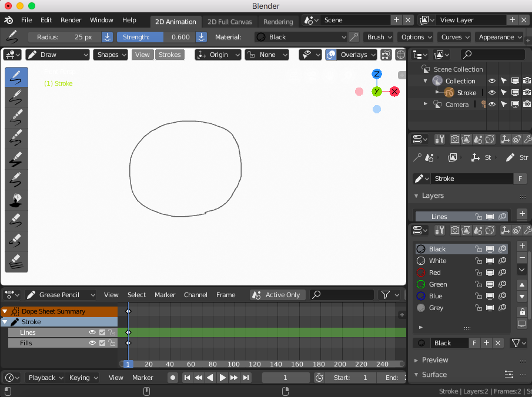Click the Strength slider field
The image size is (532, 397).
pyautogui.click(x=156, y=37)
